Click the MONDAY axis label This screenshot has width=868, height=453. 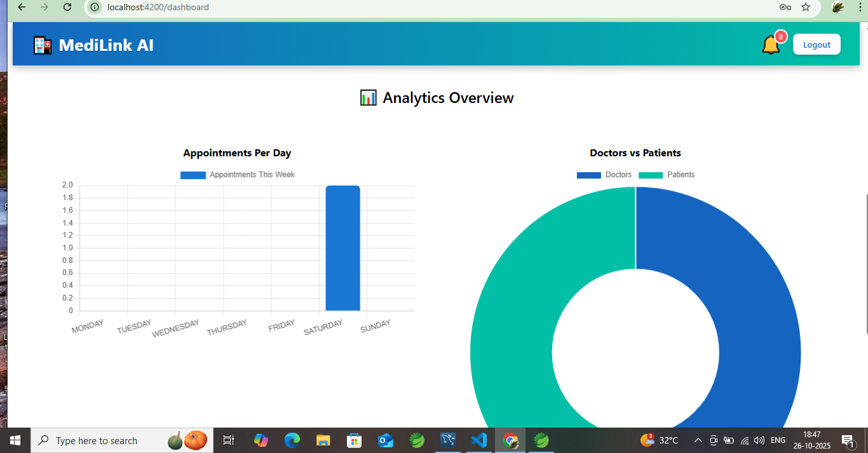[x=88, y=327]
